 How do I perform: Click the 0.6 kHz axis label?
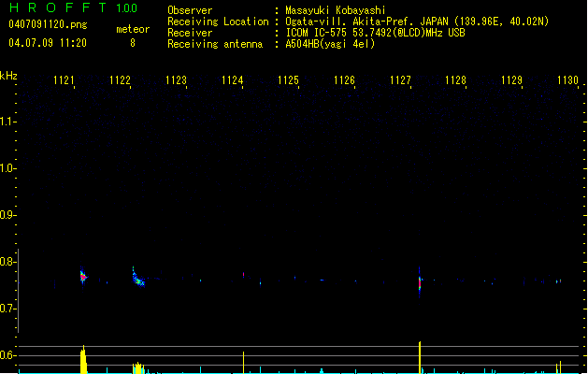pyautogui.click(x=7, y=355)
